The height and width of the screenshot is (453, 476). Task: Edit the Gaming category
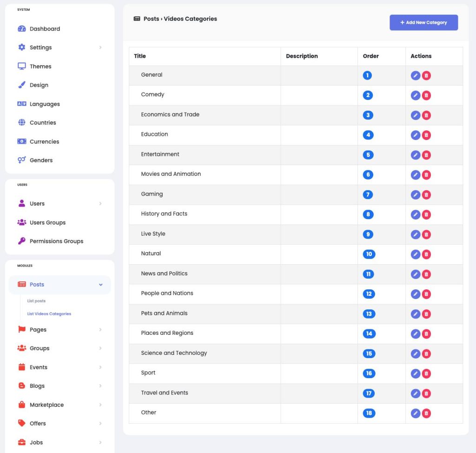click(x=415, y=195)
